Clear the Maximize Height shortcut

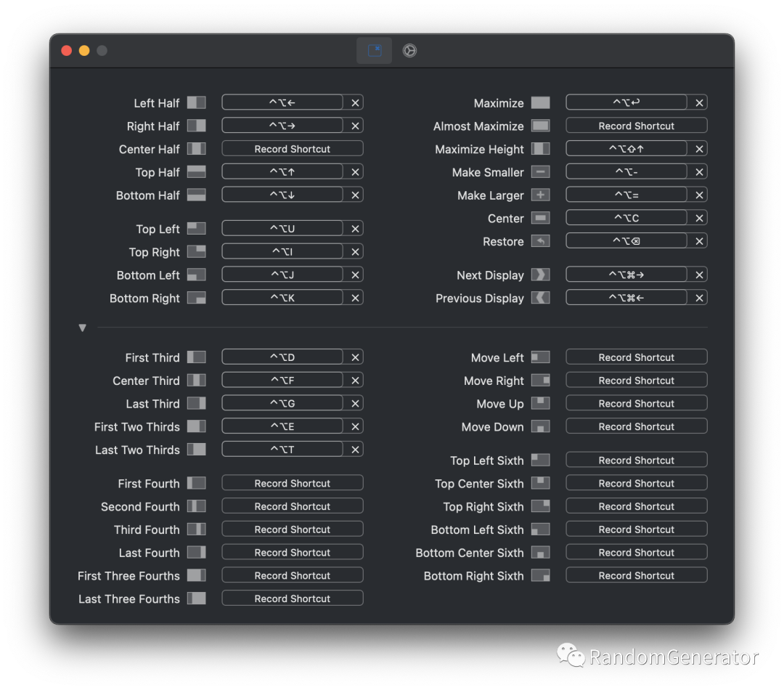click(699, 149)
